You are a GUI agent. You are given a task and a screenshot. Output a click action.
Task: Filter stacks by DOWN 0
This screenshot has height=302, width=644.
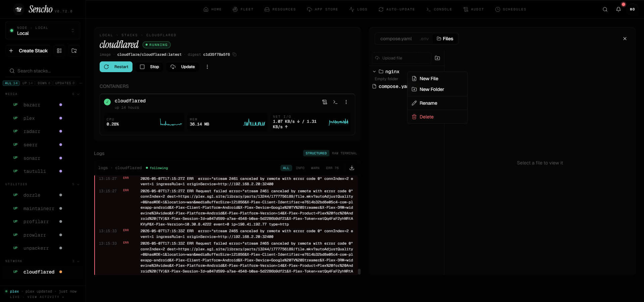tap(44, 83)
